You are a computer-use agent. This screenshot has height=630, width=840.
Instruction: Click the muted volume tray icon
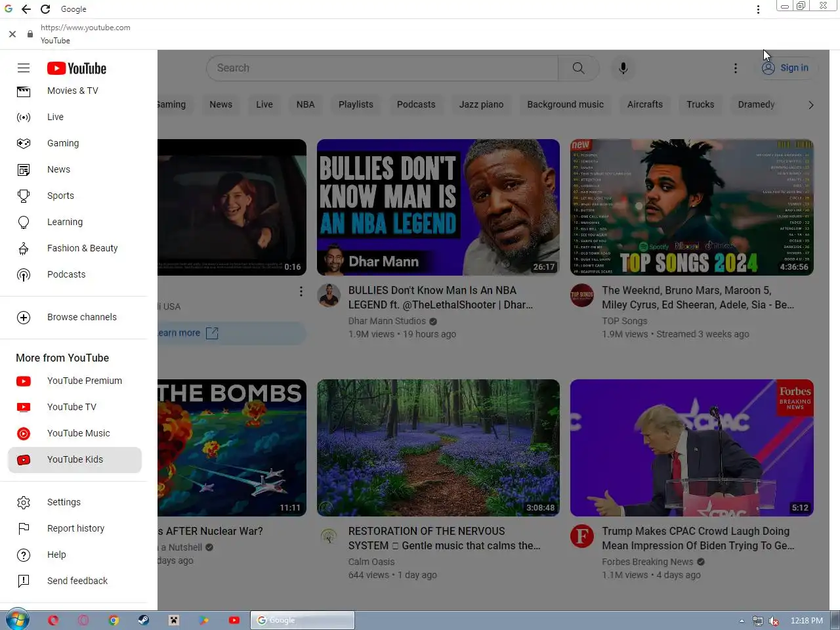(774, 621)
